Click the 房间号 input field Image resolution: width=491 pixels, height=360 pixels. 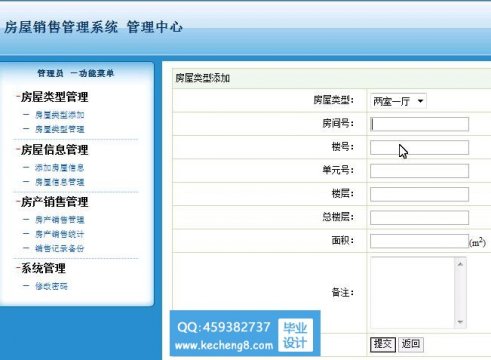pyautogui.click(x=419, y=124)
